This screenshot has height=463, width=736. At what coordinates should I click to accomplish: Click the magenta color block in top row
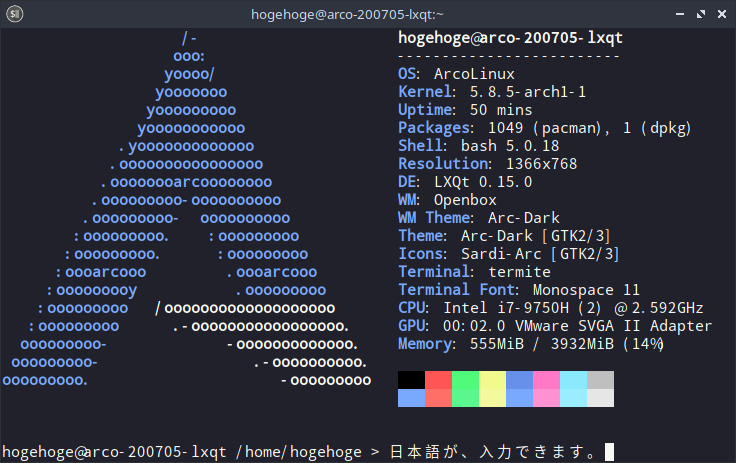pos(546,380)
